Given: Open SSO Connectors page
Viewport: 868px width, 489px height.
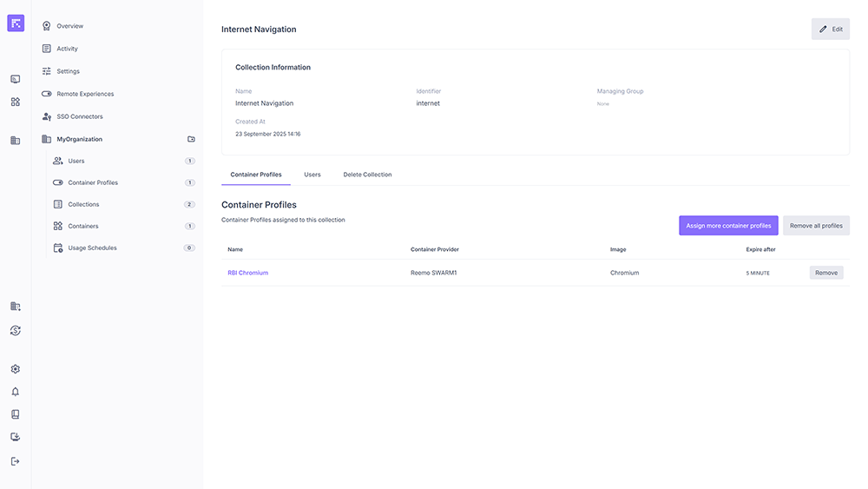Looking at the screenshot, I should [80, 116].
